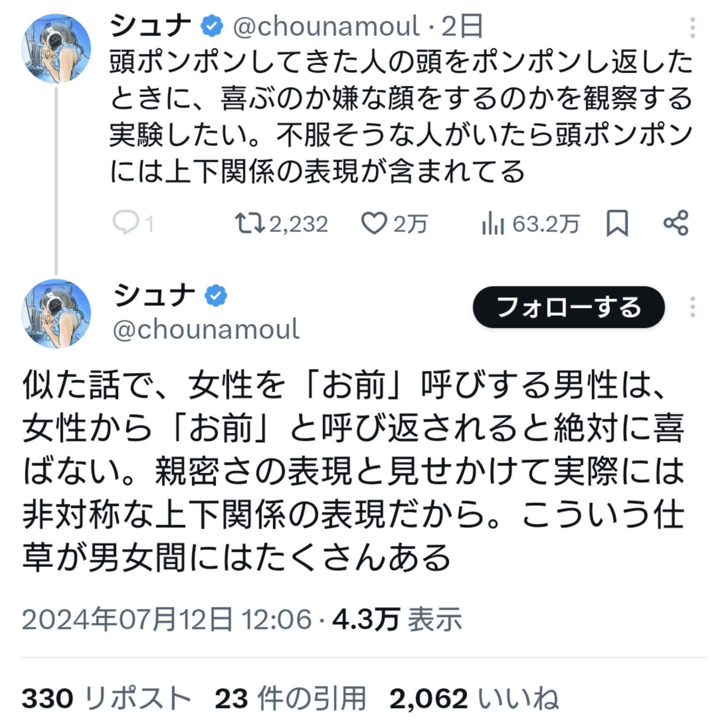Click @chounamoul handle under the second name
The width and height of the screenshot is (728, 720).
pos(206,330)
